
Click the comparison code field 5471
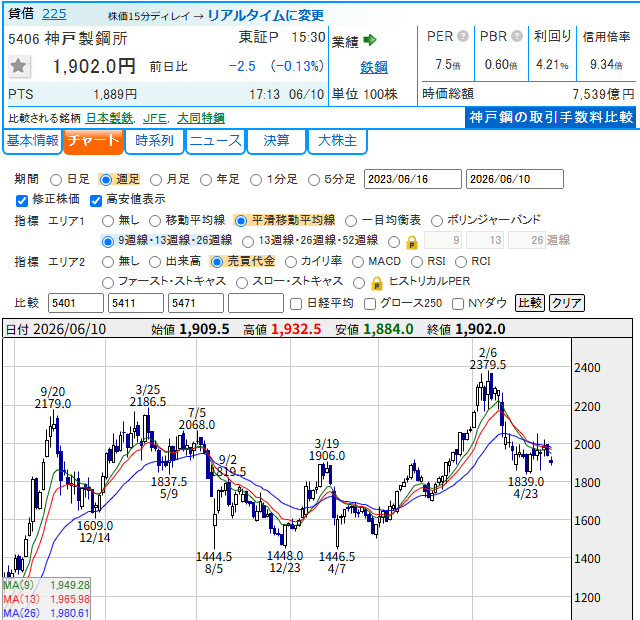click(196, 303)
